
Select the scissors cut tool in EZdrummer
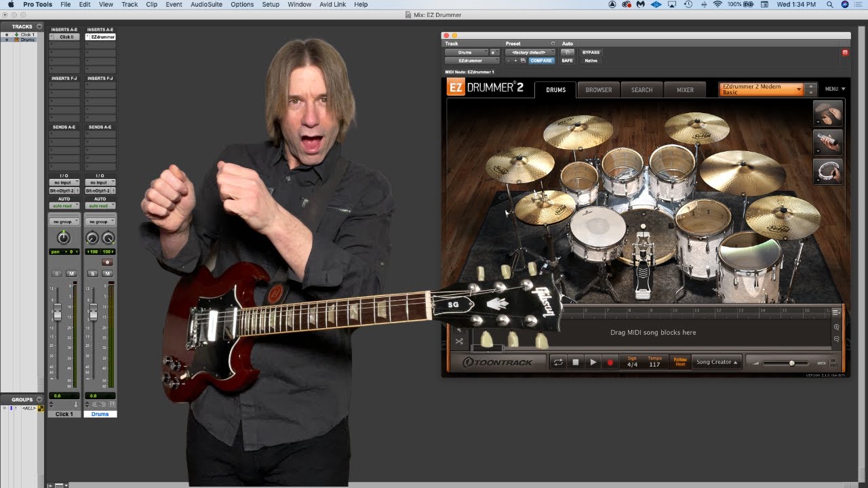pyautogui.click(x=459, y=341)
